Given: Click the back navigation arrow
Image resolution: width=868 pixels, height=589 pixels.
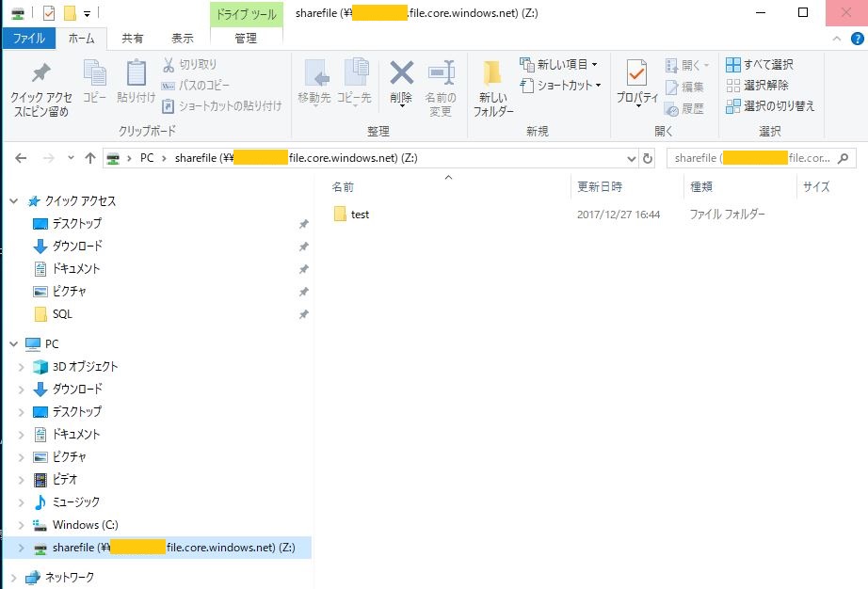Looking at the screenshot, I should pos(20,157).
